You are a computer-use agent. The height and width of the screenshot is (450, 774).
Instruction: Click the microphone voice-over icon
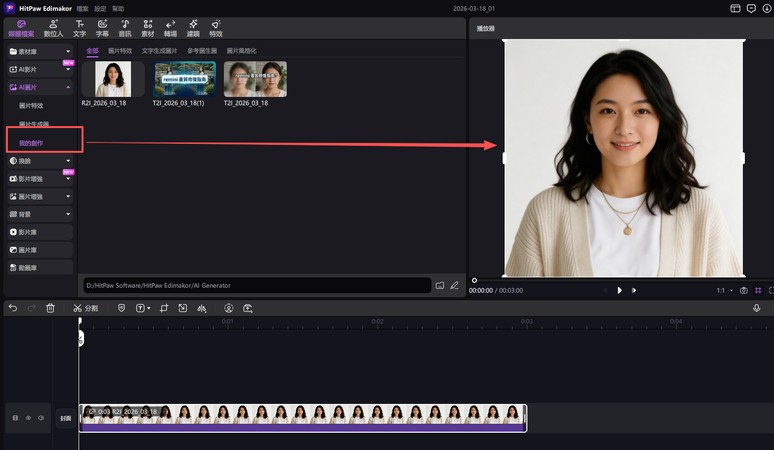point(756,308)
